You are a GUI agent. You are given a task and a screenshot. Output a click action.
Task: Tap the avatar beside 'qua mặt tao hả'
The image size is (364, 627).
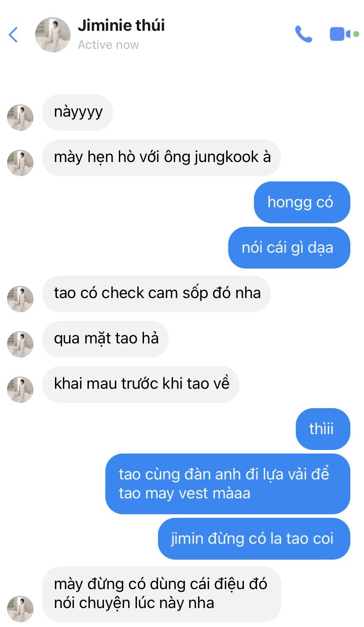pyautogui.click(x=20, y=344)
